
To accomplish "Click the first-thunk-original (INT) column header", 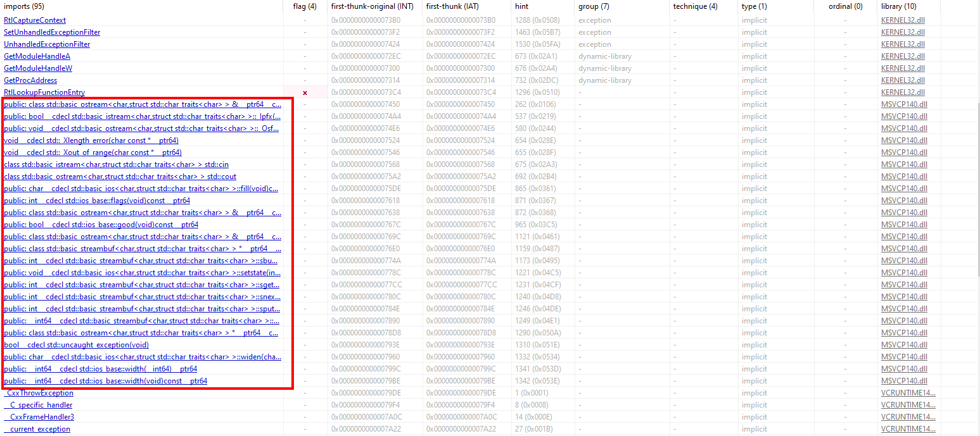I will [x=372, y=6].
